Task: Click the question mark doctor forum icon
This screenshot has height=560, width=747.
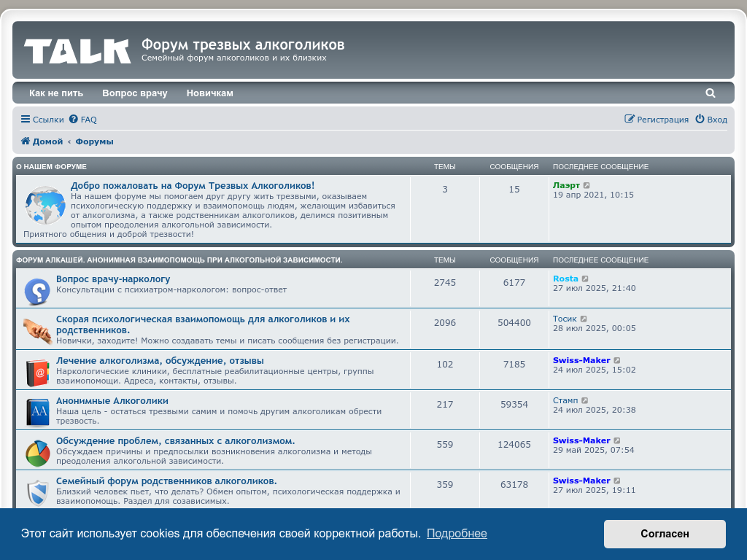Action: click(36, 291)
